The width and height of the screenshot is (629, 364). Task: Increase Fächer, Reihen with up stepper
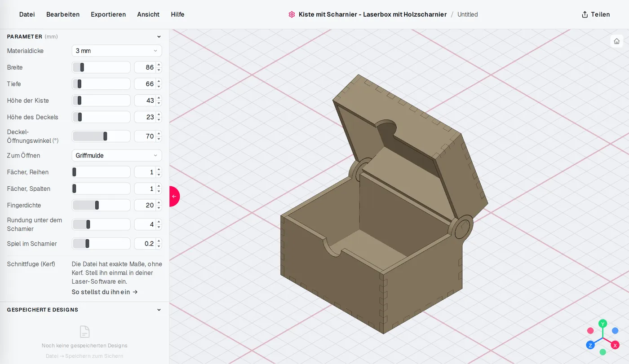(159, 170)
